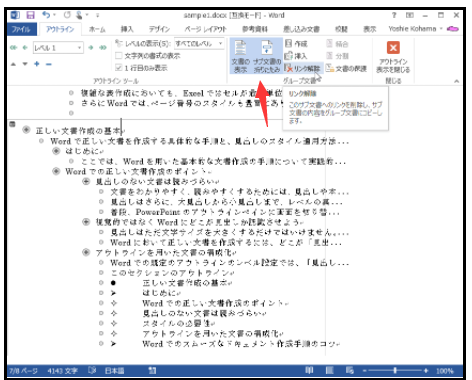Click the line スタイルの必要性
Screen dimensions: 472x380
click(x=177, y=323)
